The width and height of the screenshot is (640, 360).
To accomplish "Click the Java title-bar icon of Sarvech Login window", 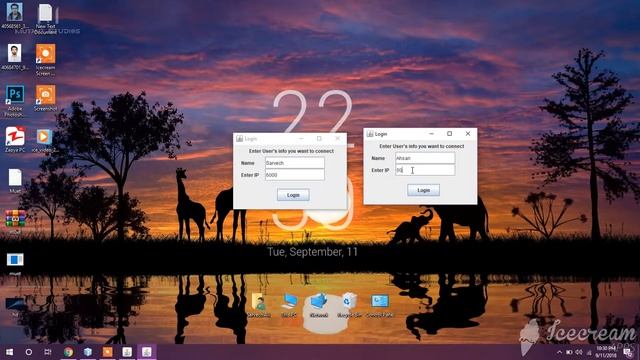I will pyautogui.click(x=240, y=139).
